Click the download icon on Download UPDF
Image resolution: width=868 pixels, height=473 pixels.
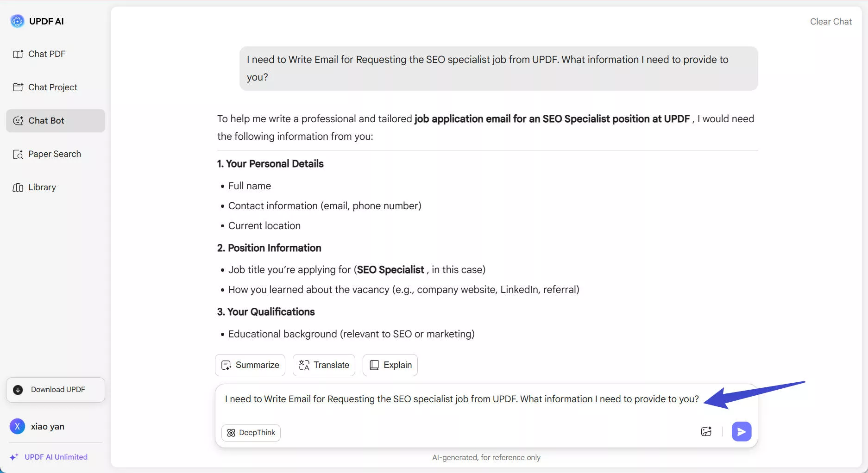[17, 390]
